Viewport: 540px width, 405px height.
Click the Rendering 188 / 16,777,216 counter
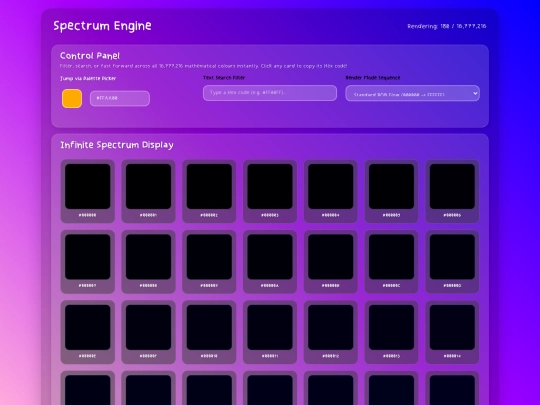(447, 26)
